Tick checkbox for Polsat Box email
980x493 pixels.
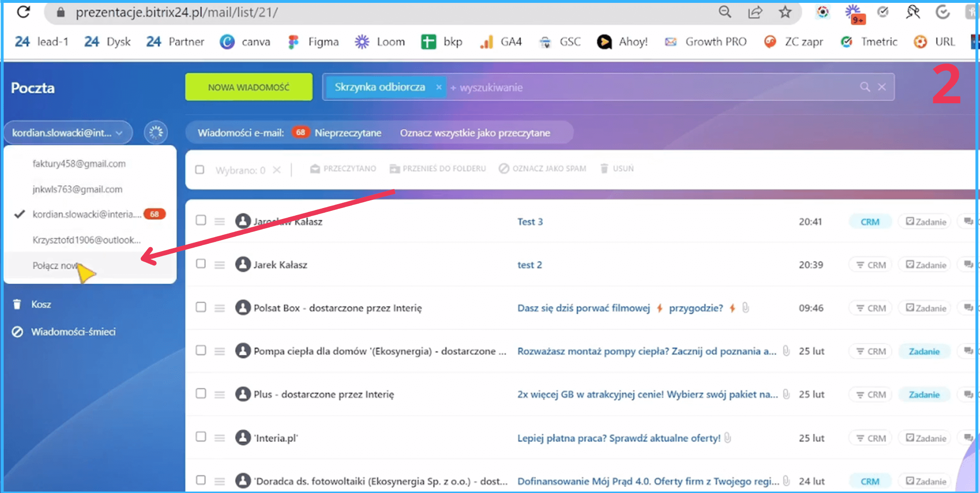coord(201,307)
